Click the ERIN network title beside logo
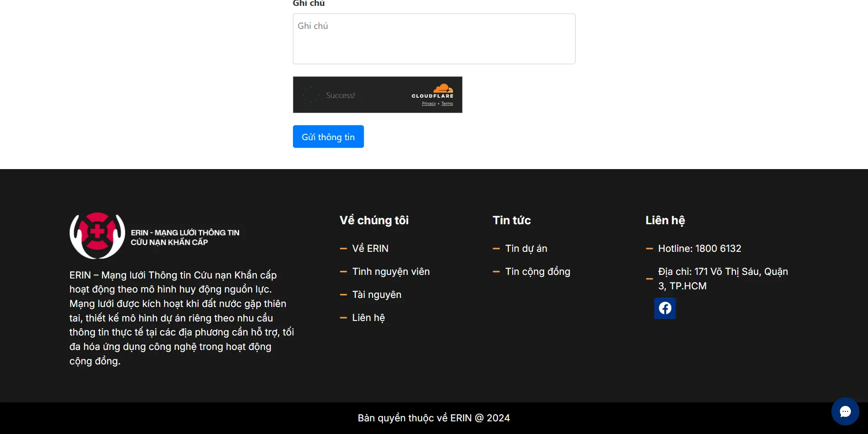This screenshot has width=868, height=434. tap(185, 237)
